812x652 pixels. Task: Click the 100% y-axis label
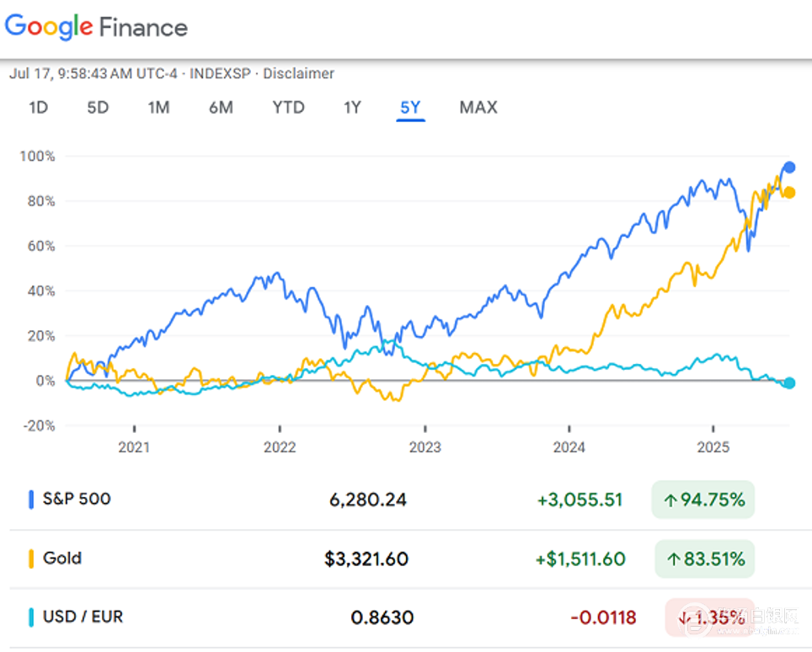pyautogui.click(x=37, y=156)
